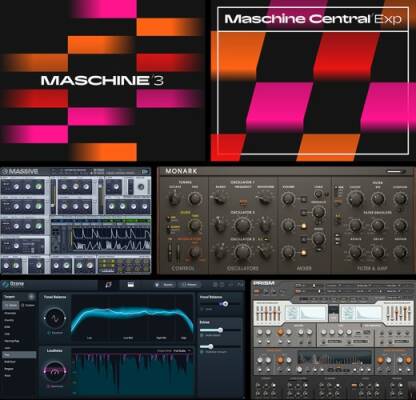This screenshot has width=416, height=400.
Task: Click the Filter & Amp section label in Monark
Action: [372, 268]
